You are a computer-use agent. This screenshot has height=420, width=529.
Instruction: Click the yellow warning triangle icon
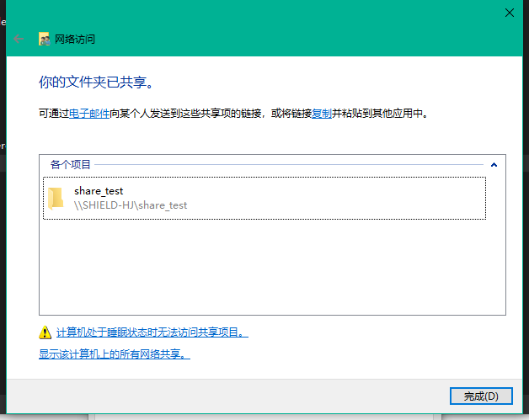(45, 332)
